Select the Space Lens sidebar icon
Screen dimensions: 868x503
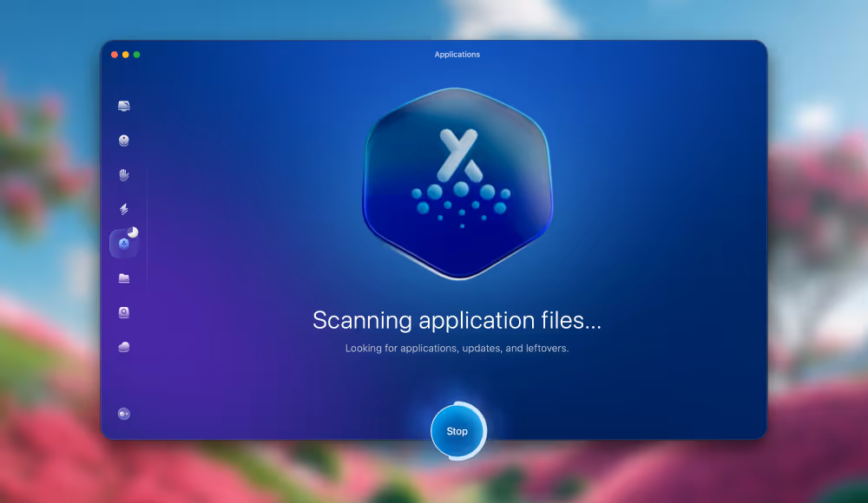coord(123,311)
